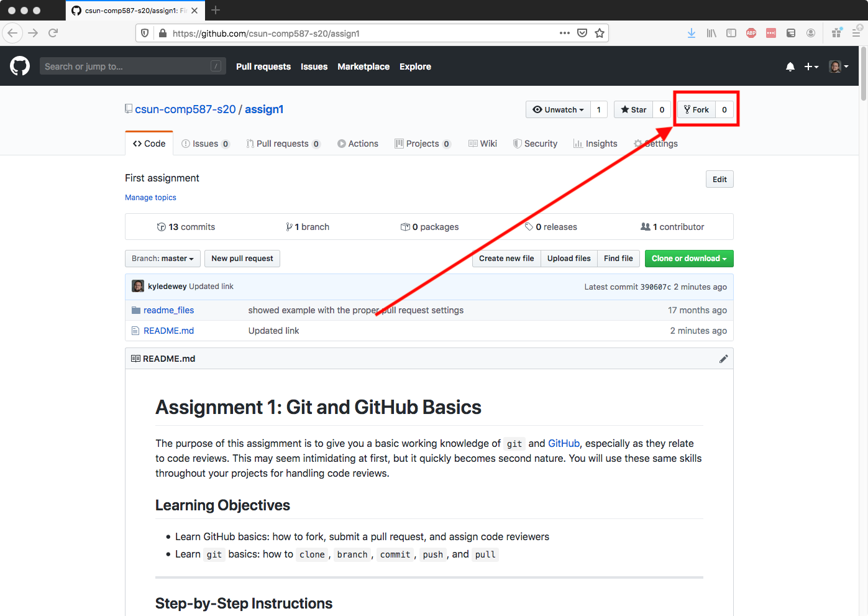Open the Firefox account icon
The image size is (868, 616).
pos(811,33)
